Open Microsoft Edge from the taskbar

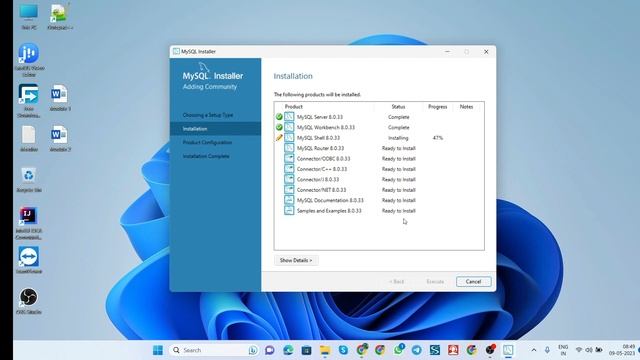coord(288,350)
